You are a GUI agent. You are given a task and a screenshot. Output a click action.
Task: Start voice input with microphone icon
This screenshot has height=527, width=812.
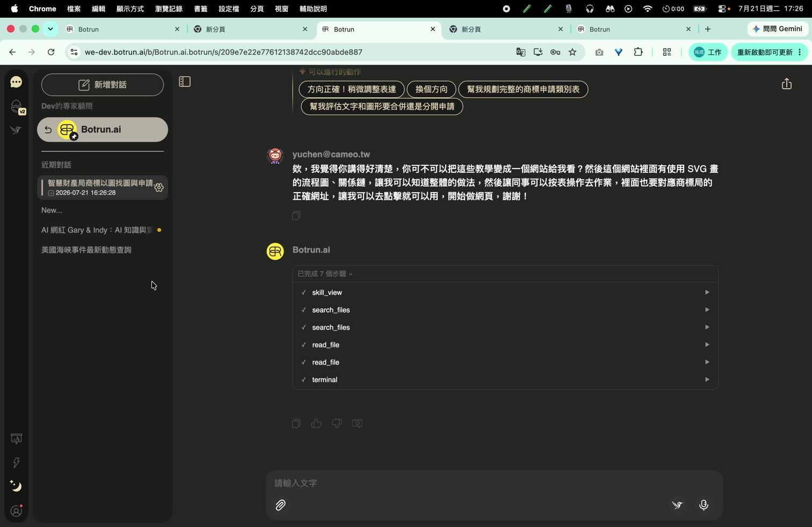pyautogui.click(x=704, y=505)
